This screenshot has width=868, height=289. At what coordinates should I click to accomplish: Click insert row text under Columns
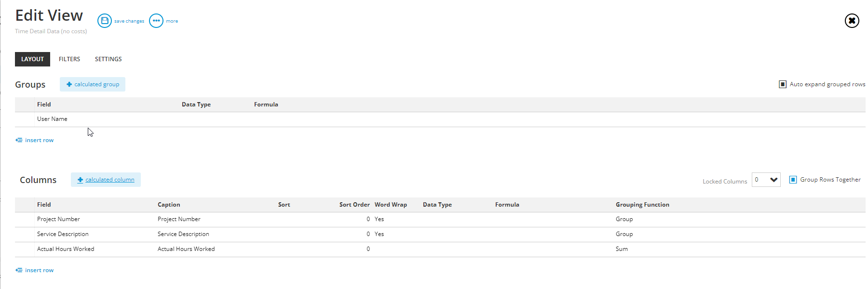[x=40, y=270]
